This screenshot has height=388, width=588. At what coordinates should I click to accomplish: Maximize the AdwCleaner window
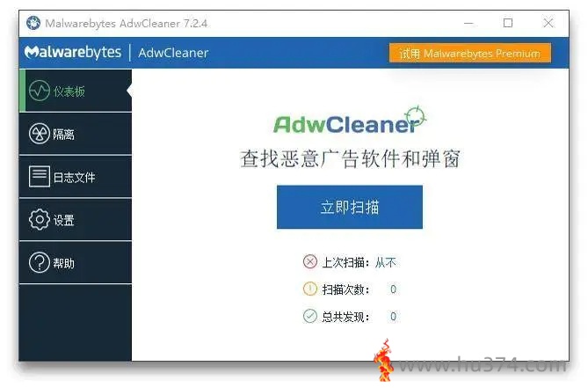(x=508, y=23)
